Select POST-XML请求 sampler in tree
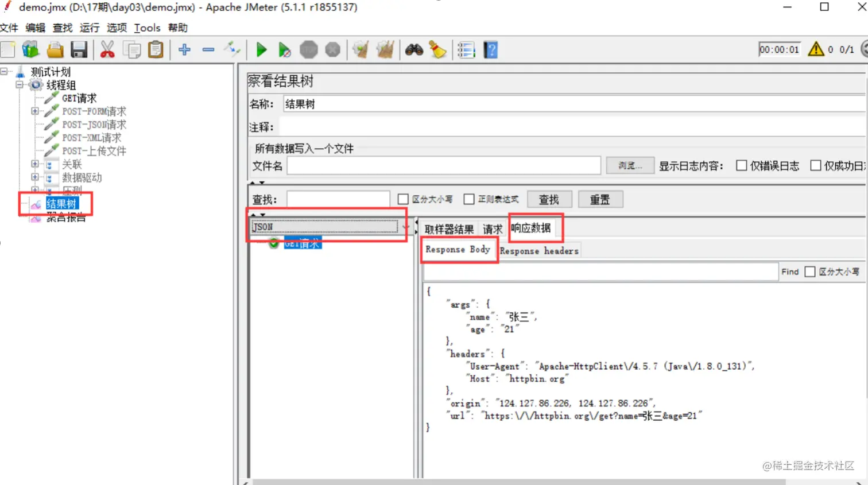The width and height of the screenshot is (868, 485). point(92,138)
